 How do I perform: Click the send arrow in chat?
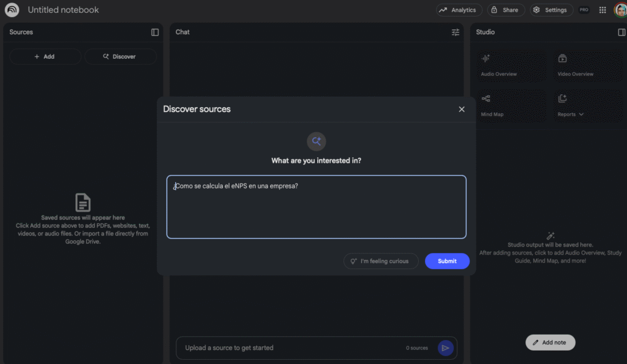coord(445,347)
